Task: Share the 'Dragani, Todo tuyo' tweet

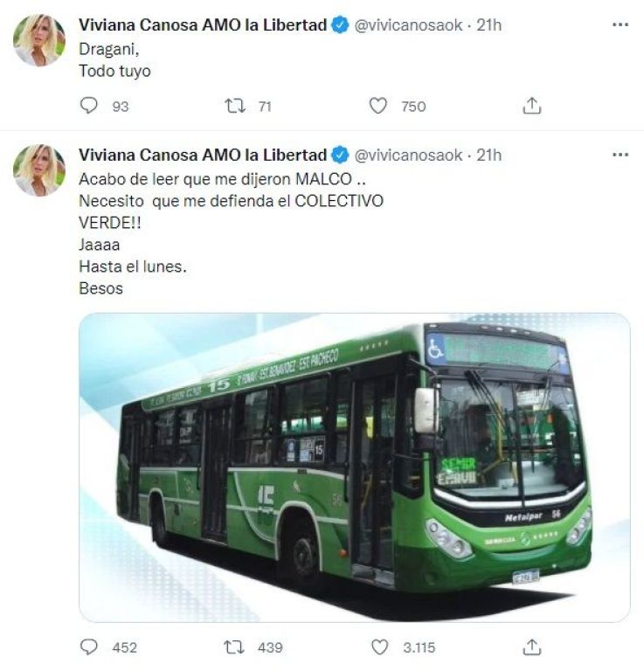Action: 532,106
